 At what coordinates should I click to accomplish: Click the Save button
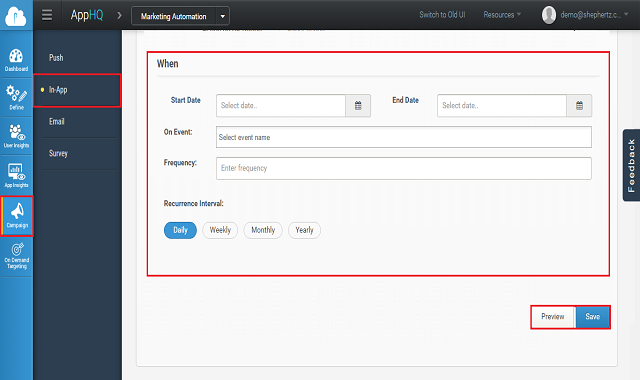coord(593,317)
